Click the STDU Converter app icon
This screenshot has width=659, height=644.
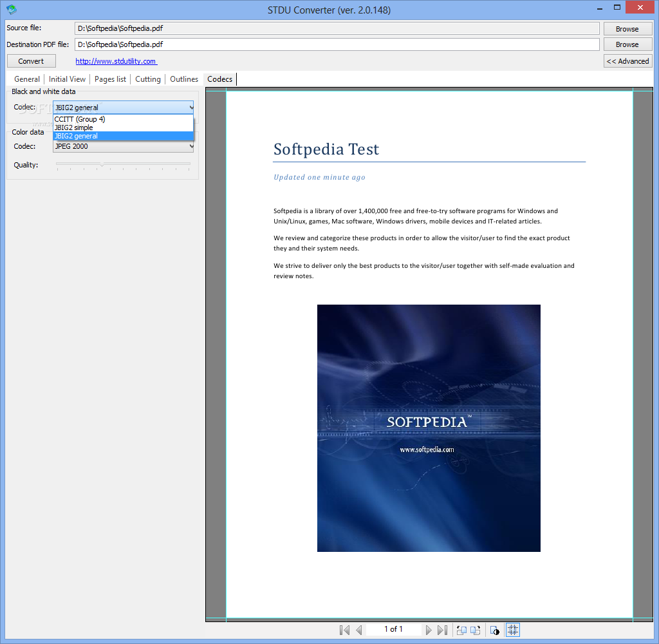(12, 9)
